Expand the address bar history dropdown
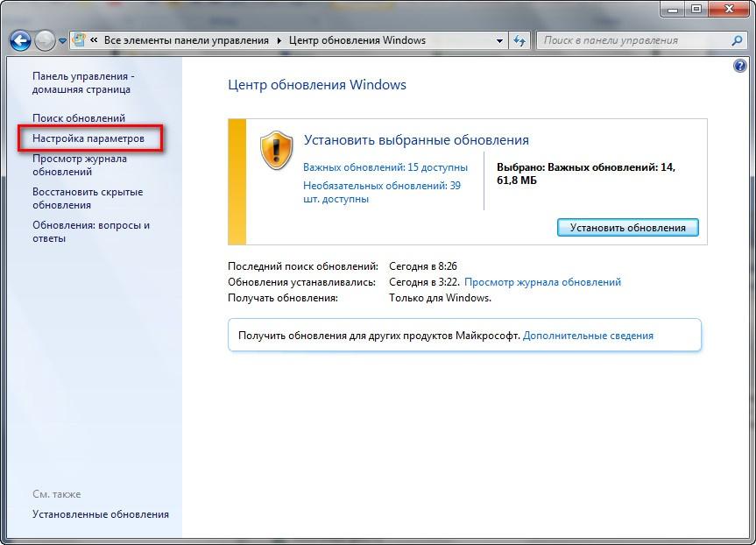 pos(499,40)
